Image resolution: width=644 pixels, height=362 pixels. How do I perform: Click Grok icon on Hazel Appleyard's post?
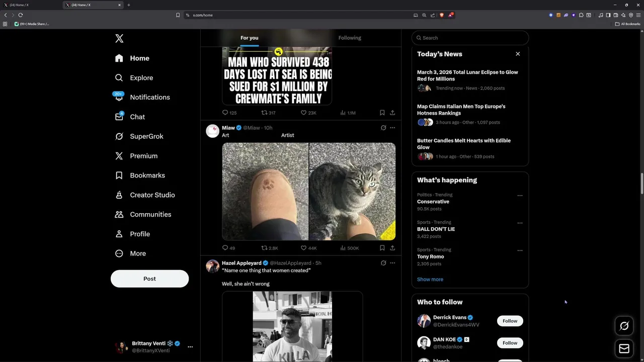click(x=383, y=263)
